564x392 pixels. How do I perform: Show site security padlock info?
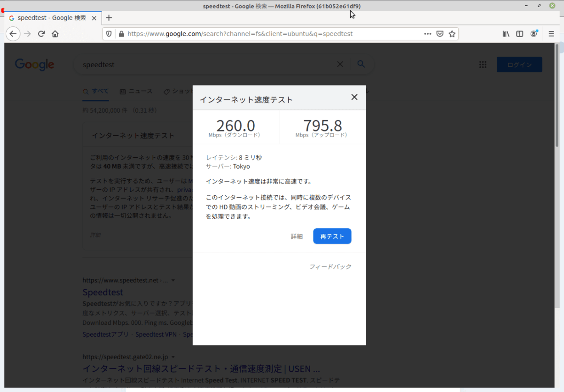coord(121,34)
